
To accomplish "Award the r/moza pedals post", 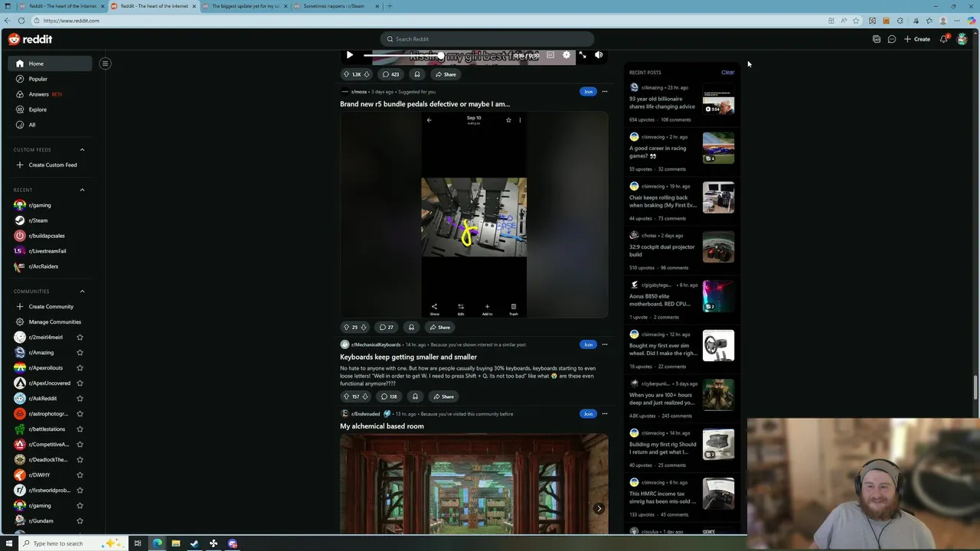I will coord(411,328).
